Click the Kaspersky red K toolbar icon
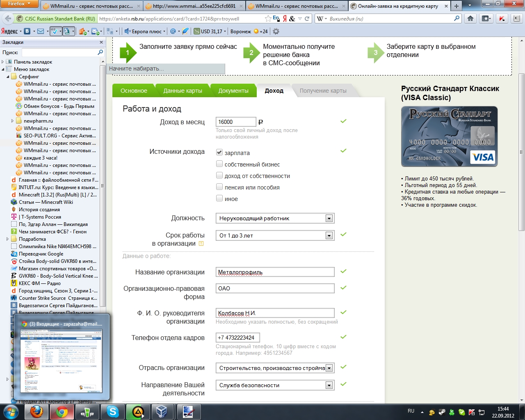Screen dimensions: 525x420 tap(502, 18)
